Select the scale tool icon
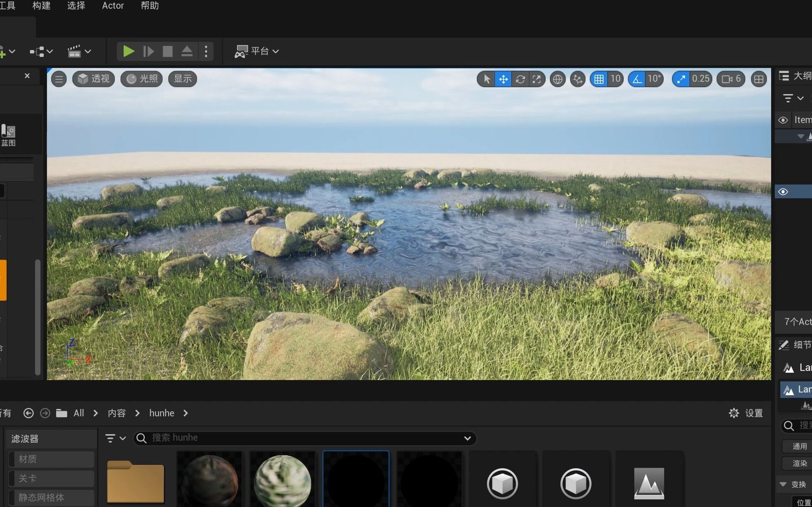 (536, 79)
